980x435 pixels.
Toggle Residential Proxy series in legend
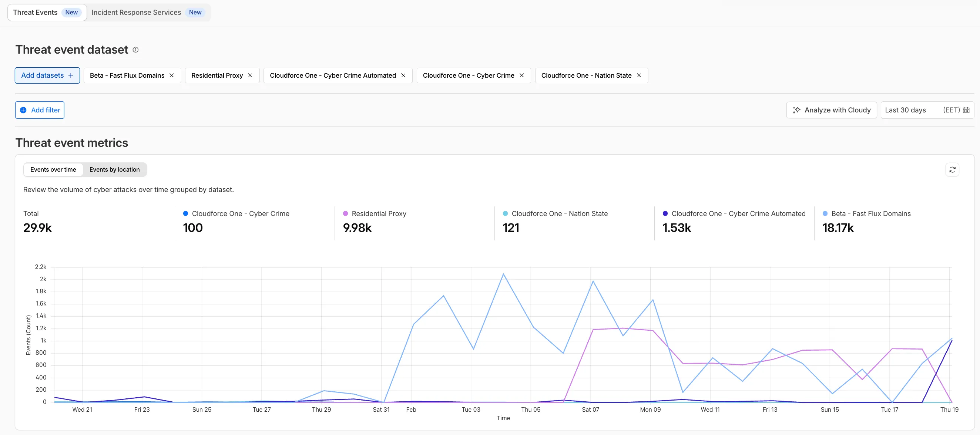coord(379,214)
